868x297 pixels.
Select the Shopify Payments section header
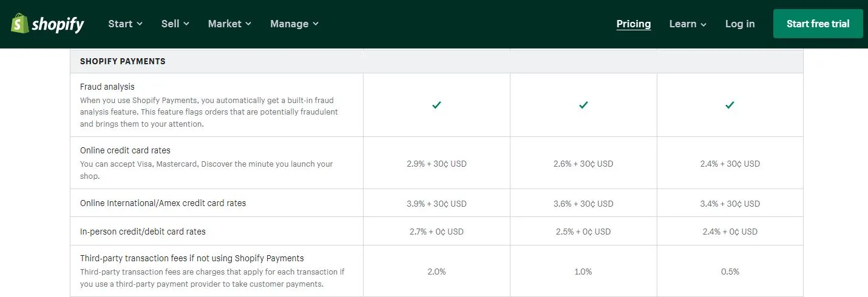[123, 61]
